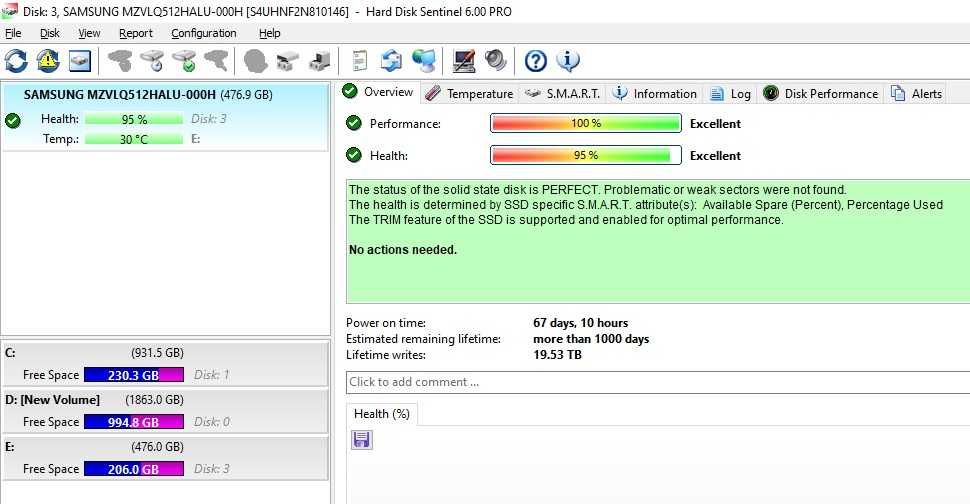970x504 pixels.
Task: Select the Overview tab
Action: [378, 92]
